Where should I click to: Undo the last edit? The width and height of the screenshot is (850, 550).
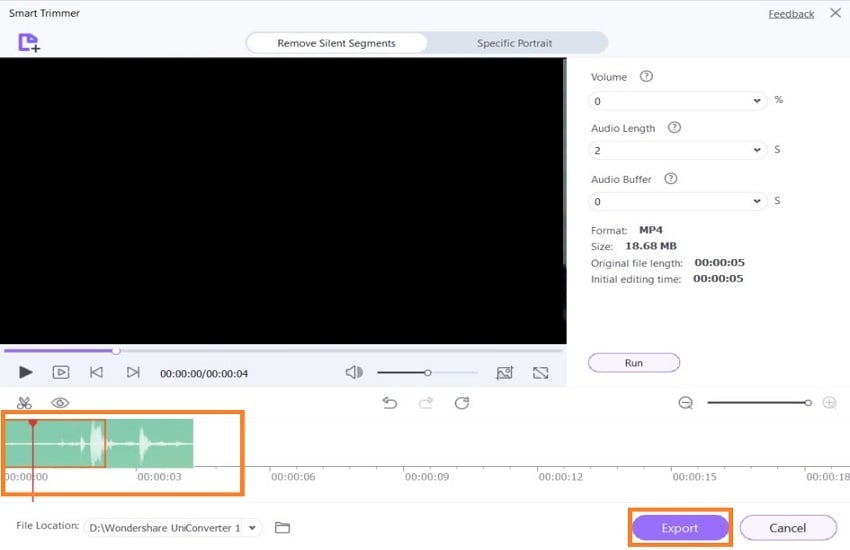tap(390, 403)
